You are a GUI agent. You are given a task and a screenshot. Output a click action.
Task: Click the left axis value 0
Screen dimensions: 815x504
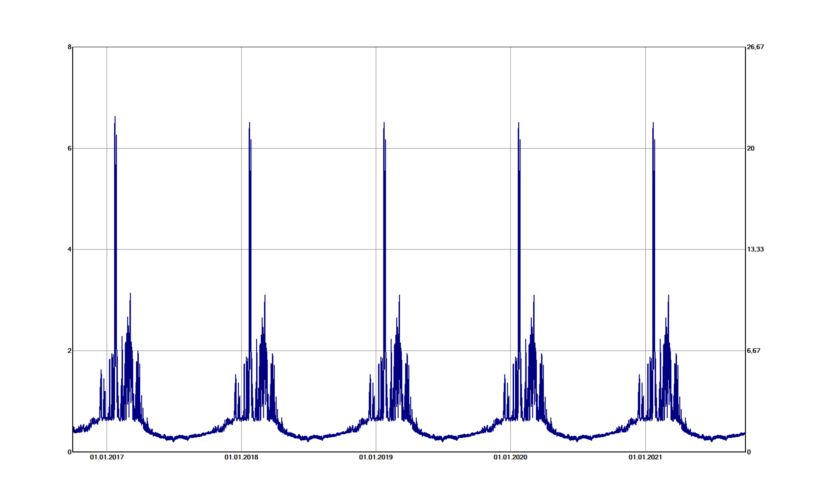tap(69, 452)
